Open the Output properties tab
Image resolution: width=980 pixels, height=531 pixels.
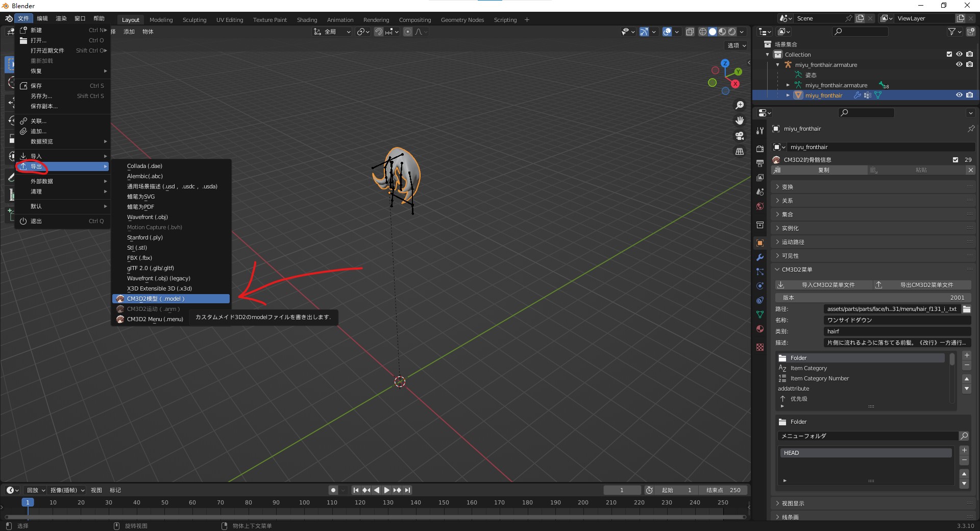pyautogui.click(x=760, y=163)
